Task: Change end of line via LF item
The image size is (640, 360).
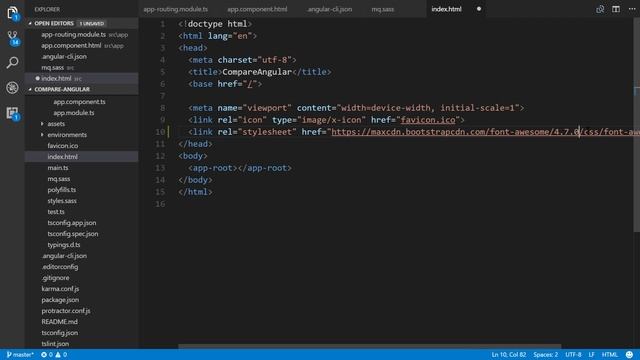Action: (x=591, y=355)
